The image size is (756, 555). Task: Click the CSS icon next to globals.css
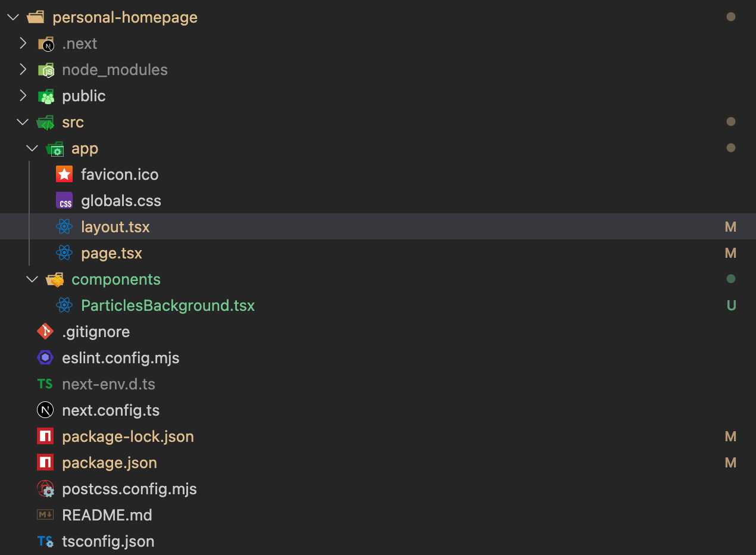click(x=64, y=201)
